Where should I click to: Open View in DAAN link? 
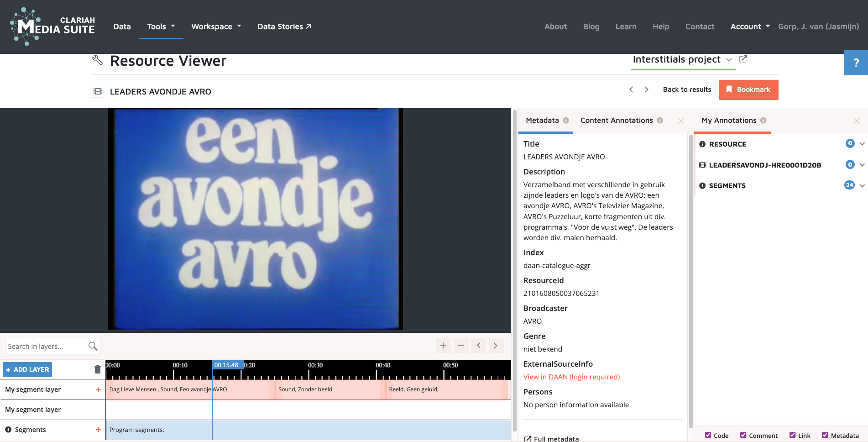pyautogui.click(x=571, y=377)
